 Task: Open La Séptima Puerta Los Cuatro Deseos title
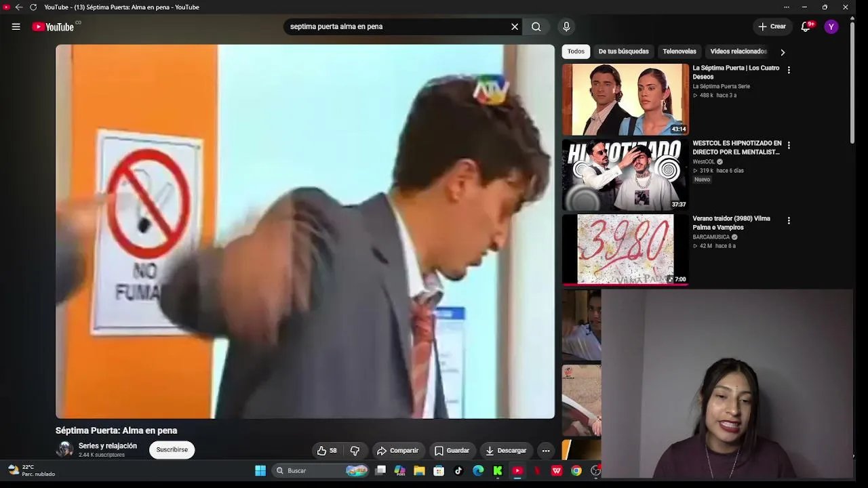coord(736,73)
